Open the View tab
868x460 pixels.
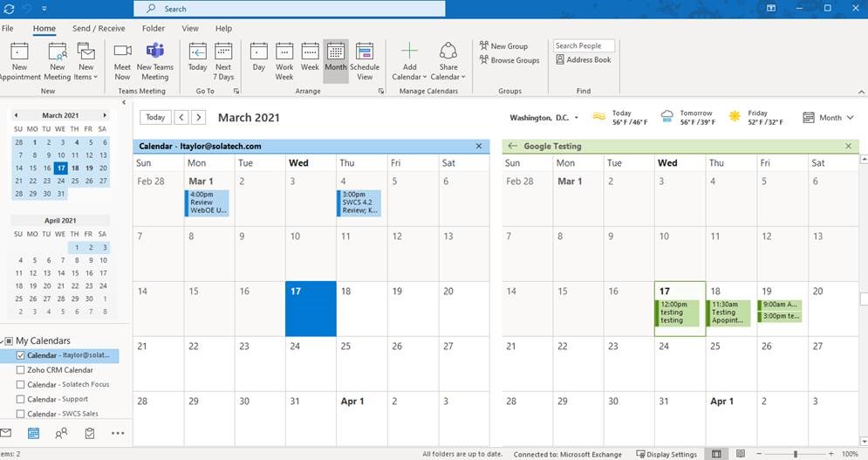[190, 28]
